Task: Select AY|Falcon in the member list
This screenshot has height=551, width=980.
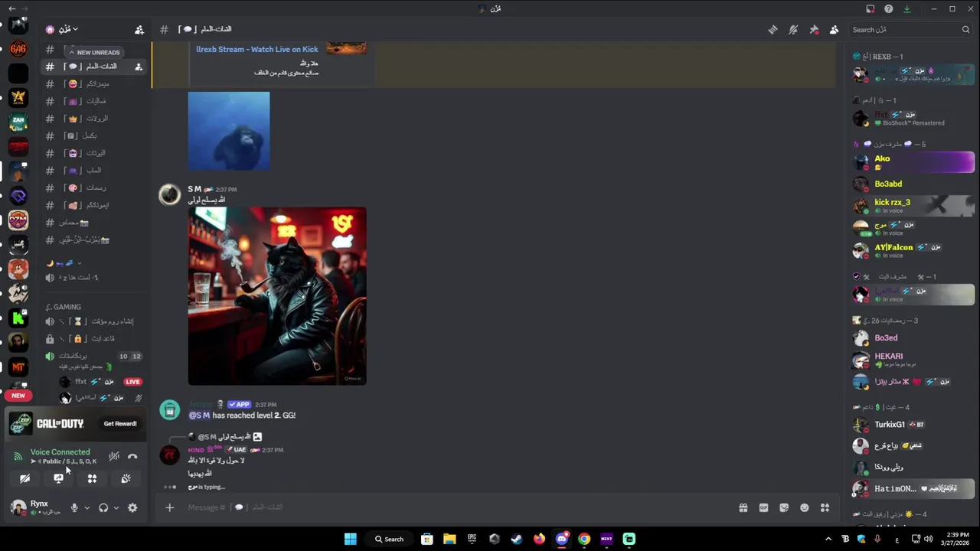Action: click(913, 250)
